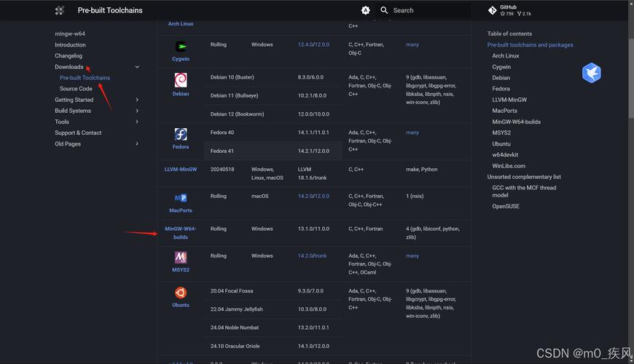Click the 'many' packages link for MSYS2
Screen dimensions: 634x364
pyautogui.click(x=412, y=256)
